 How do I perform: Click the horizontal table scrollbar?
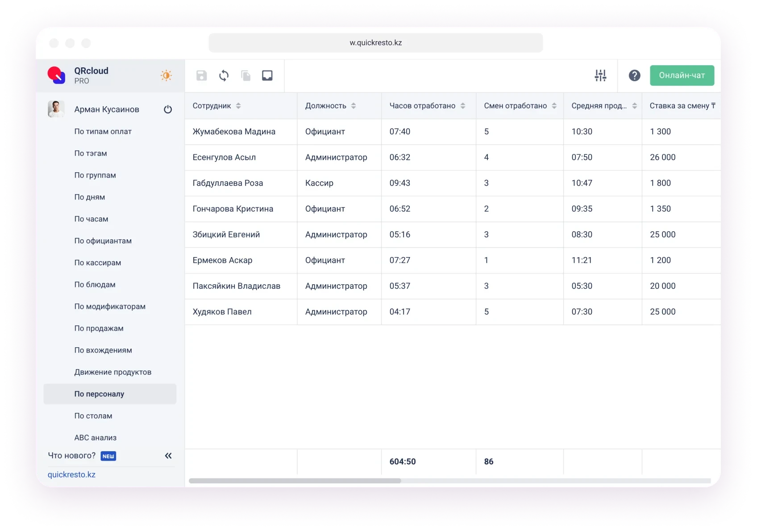coord(295,481)
